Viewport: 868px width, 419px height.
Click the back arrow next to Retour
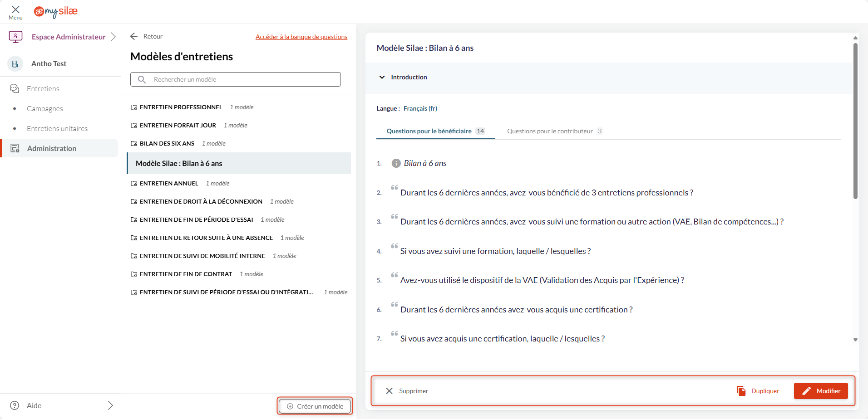click(x=134, y=36)
